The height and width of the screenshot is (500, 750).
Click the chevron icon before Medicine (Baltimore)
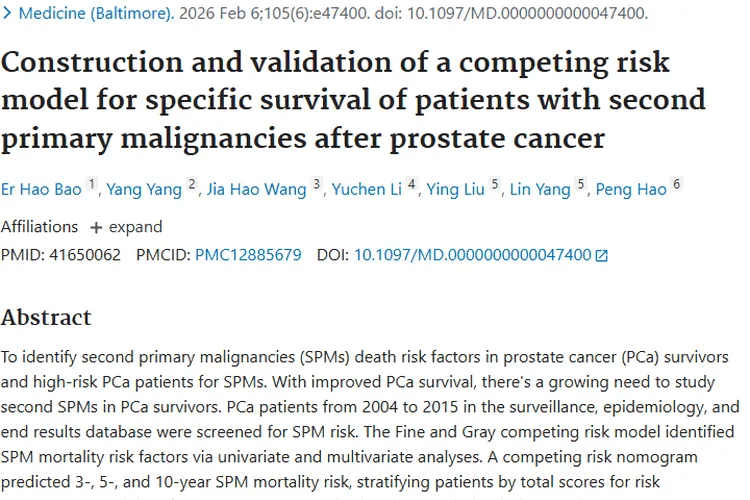click(8, 14)
